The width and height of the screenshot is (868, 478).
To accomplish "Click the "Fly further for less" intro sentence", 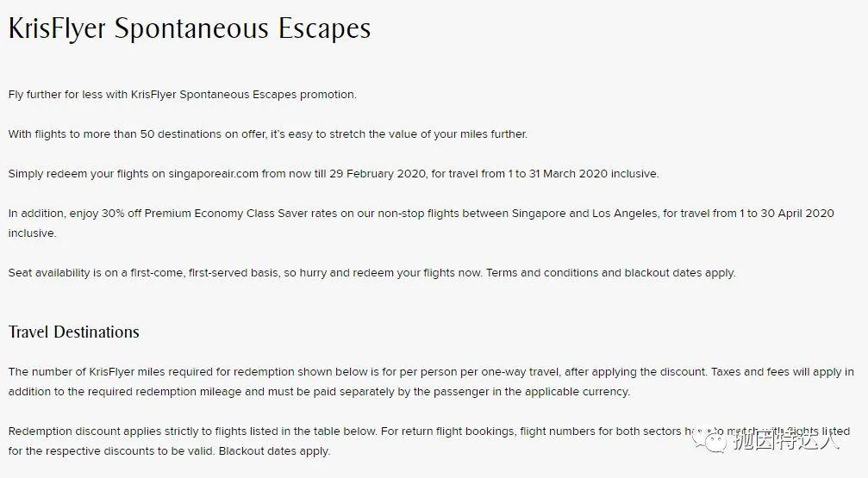I will [182, 95].
